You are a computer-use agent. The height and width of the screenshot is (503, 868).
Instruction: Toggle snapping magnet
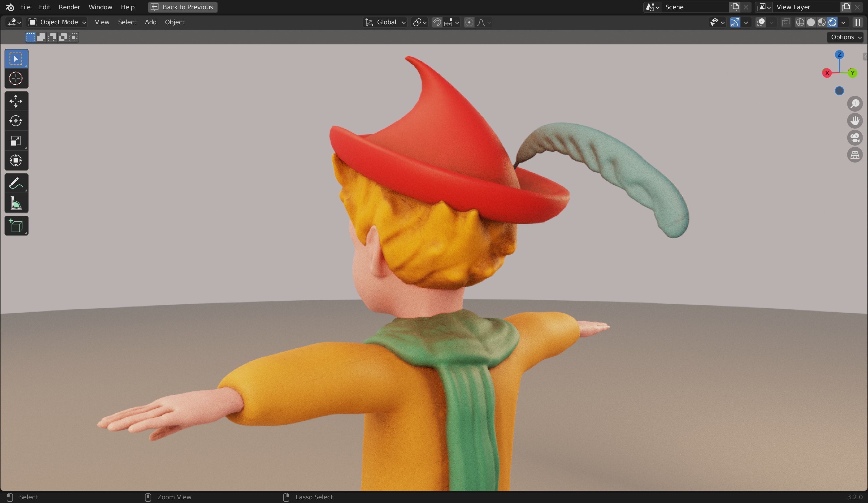coord(437,22)
